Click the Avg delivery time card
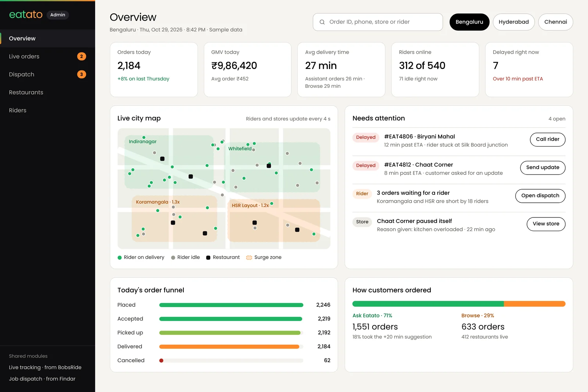This screenshot has height=392, width=588. point(341,70)
